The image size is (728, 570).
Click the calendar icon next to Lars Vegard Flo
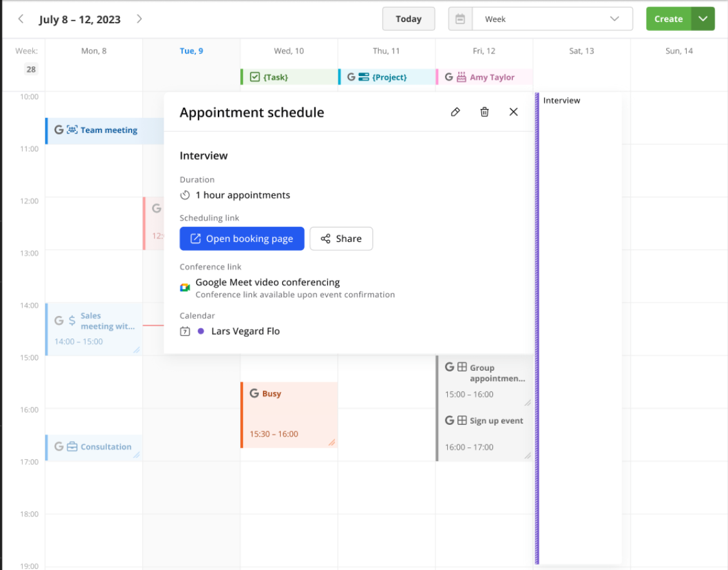tap(185, 331)
